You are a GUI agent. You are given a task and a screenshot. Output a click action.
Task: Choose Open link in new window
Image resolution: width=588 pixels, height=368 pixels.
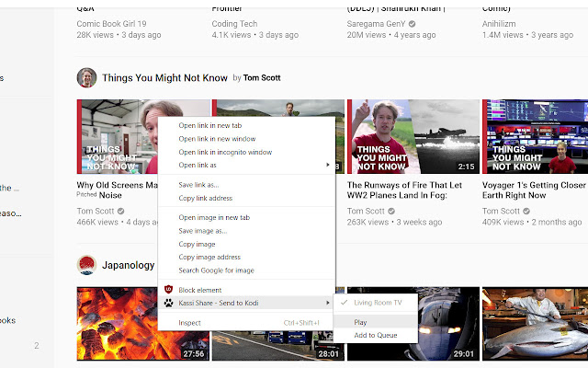coord(246,139)
